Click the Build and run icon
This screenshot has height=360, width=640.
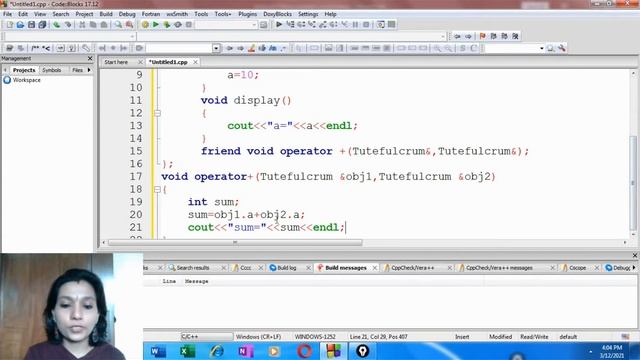(x=167, y=25)
